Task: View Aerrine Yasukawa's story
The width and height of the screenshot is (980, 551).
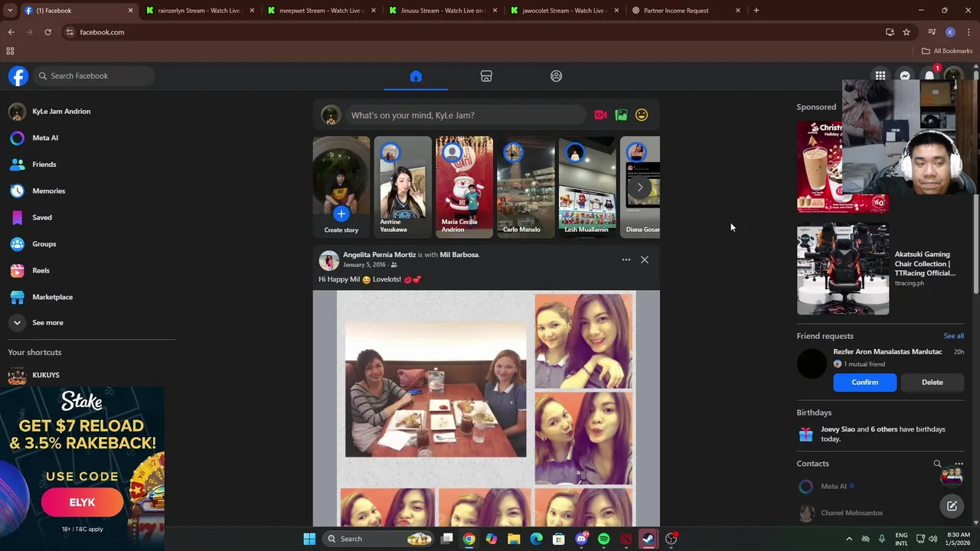Action: [x=403, y=187]
